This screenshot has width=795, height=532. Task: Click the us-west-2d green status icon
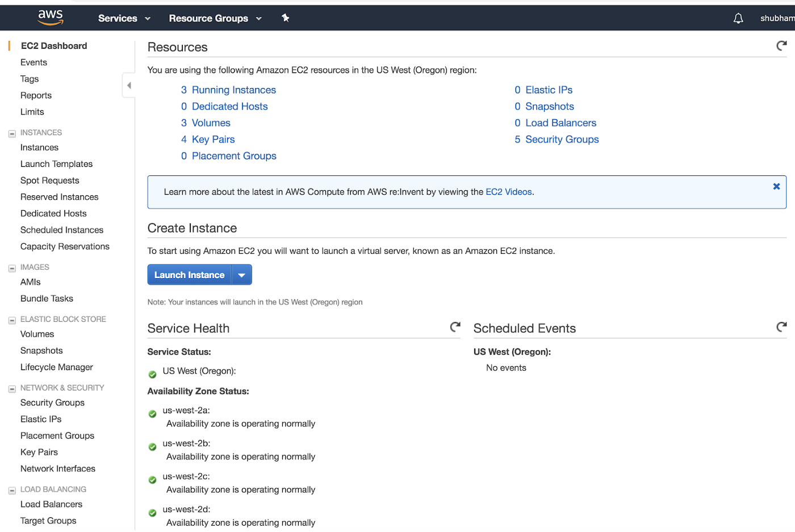tap(152, 513)
